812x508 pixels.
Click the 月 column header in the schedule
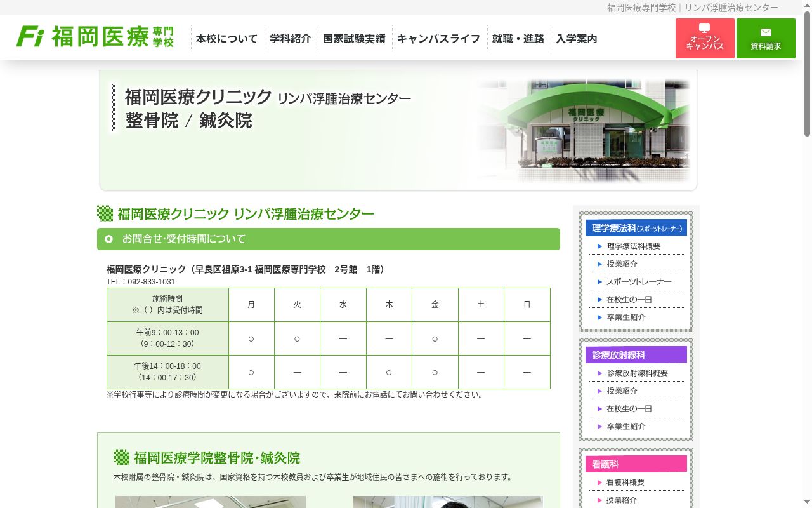pos(251,305)
